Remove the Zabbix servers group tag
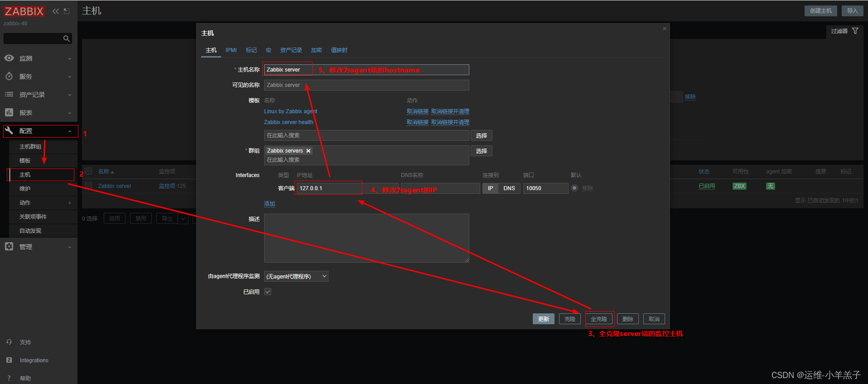This screenshot has height=384, width=868. pos(309,151)
